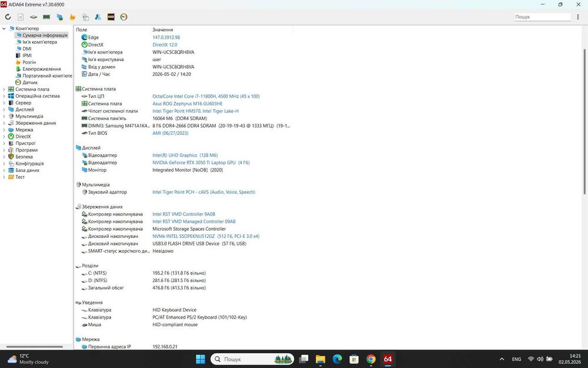This screenshot has height=368, width=588.
Task: Select Ім'я комп'ютера in the tree
Action: 39,42
